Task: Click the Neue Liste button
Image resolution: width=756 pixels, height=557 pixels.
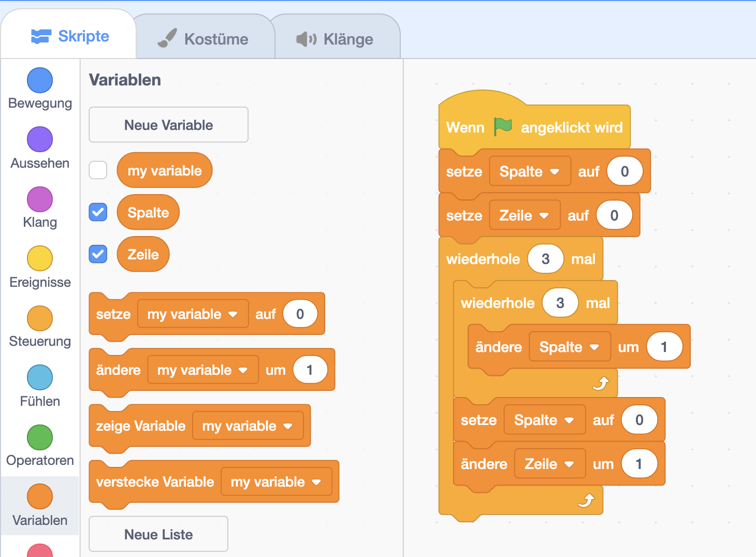Action: coord(158,534)
